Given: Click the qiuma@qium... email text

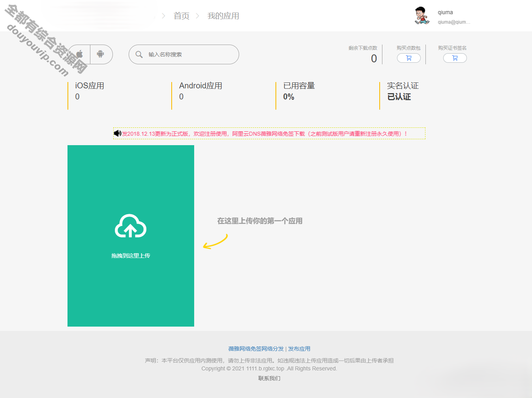Looking at the screenshot, I should 454,22.
